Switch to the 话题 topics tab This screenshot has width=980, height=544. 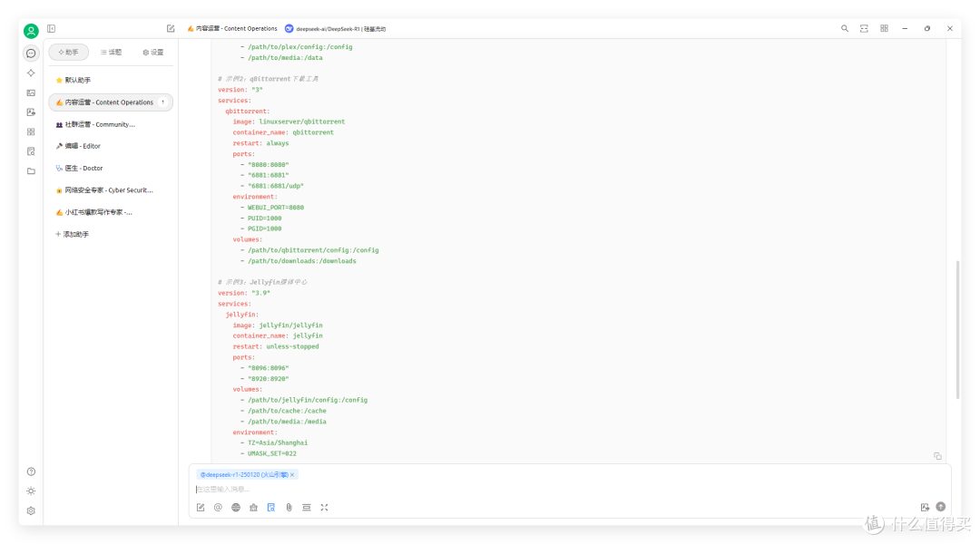pos(112,53)
